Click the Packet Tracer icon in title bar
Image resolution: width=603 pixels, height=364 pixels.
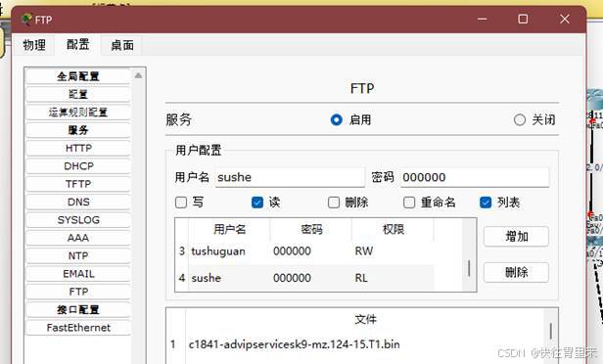pos(26,20)
